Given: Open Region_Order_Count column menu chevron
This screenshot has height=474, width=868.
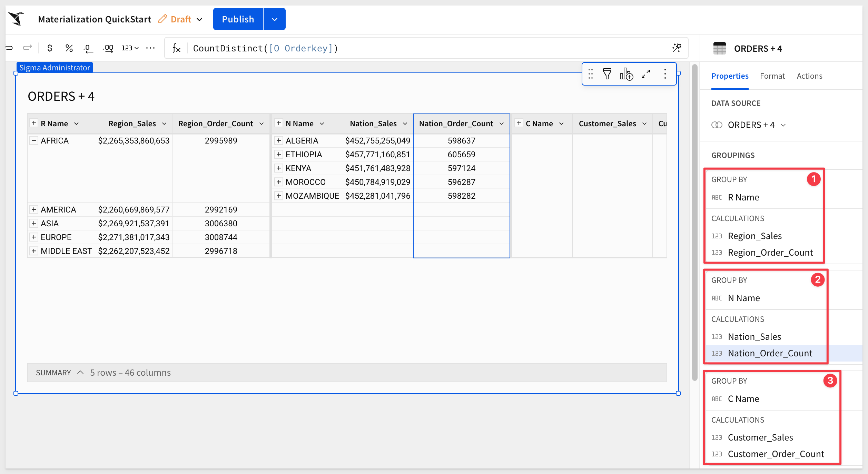Looking at the screenshot, I should (262, 124).
